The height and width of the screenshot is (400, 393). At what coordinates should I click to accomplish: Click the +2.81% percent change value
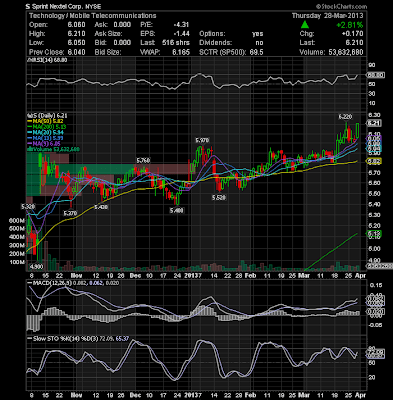click(x=350, y=25)
